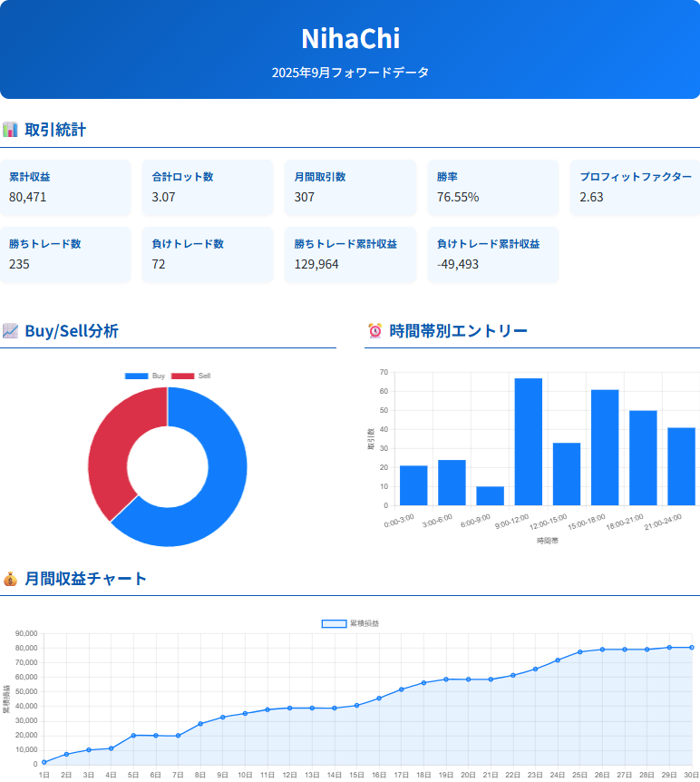Click the 15:00-18:00 bar in the histogram
Image resolution: width=700 pixels, height=782 pixels.
[605, 447]
